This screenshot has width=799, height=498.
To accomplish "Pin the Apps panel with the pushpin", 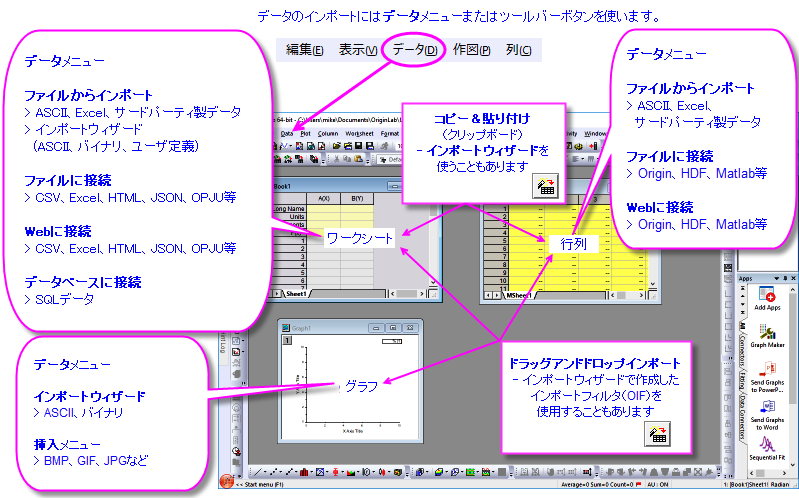I will 785,278.
